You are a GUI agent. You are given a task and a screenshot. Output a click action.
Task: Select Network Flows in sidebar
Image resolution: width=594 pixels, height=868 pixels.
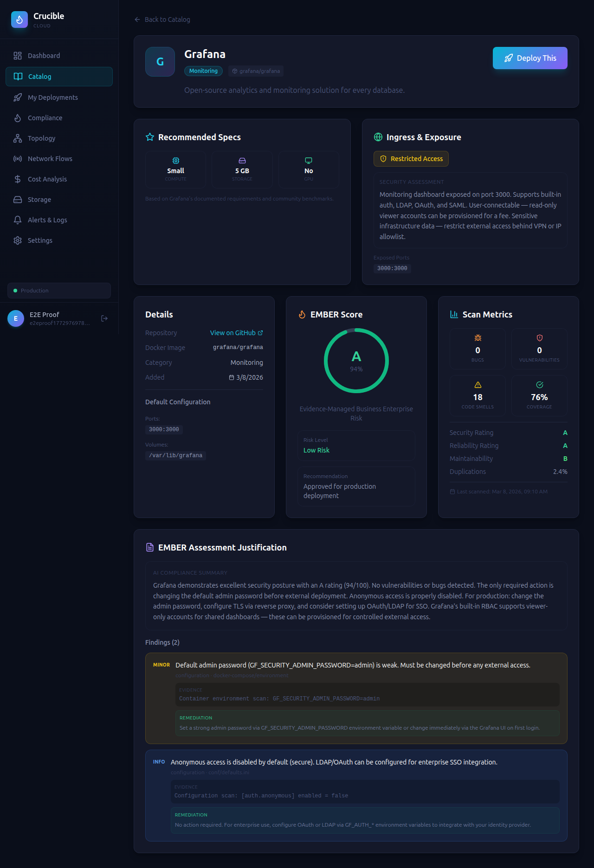(59, 159)
